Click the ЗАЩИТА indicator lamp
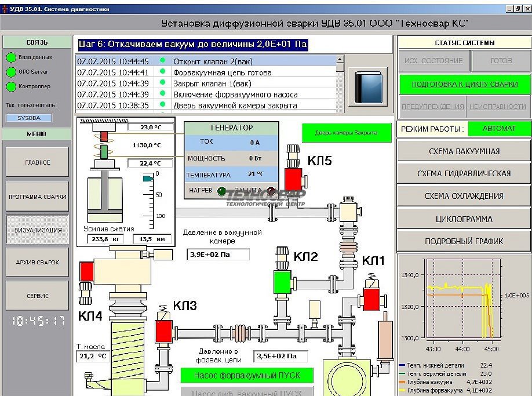The width and height of the screenshot is (532, 396). (x=271, y=191)
